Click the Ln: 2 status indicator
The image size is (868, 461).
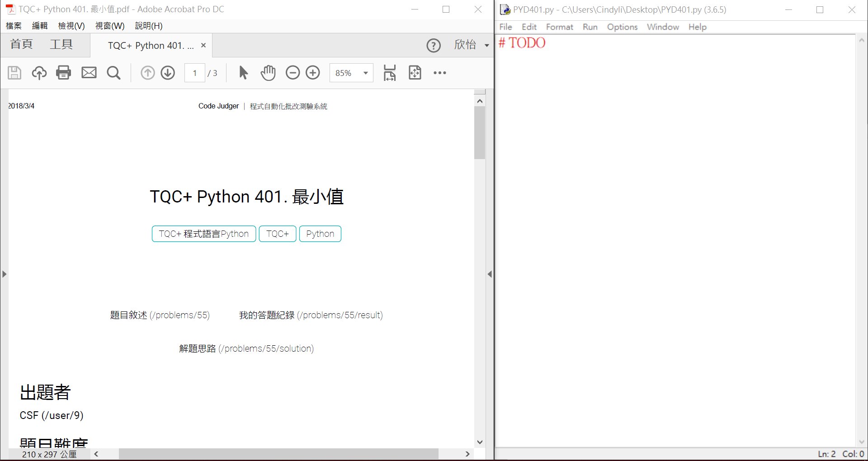(x=826, y=454)
